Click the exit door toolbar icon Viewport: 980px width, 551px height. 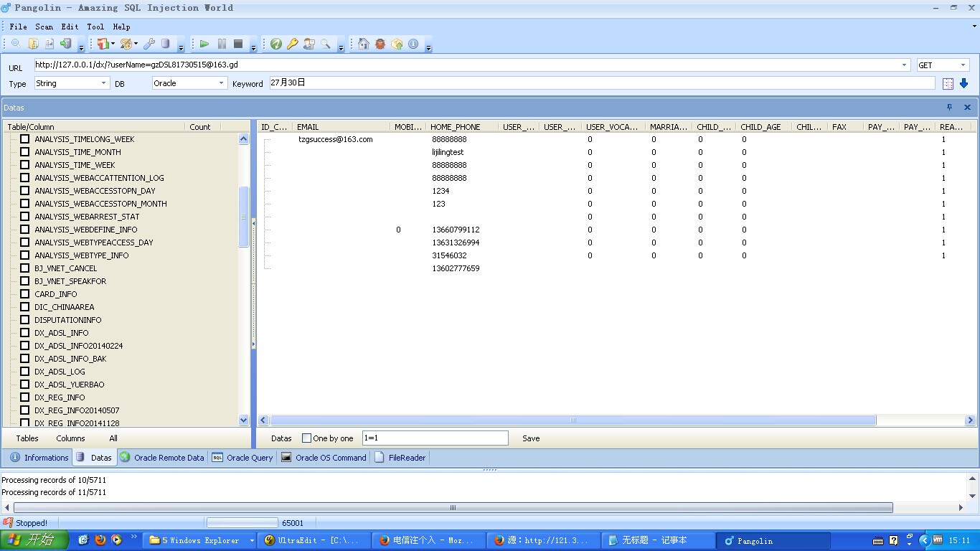[x=66, y=44]
